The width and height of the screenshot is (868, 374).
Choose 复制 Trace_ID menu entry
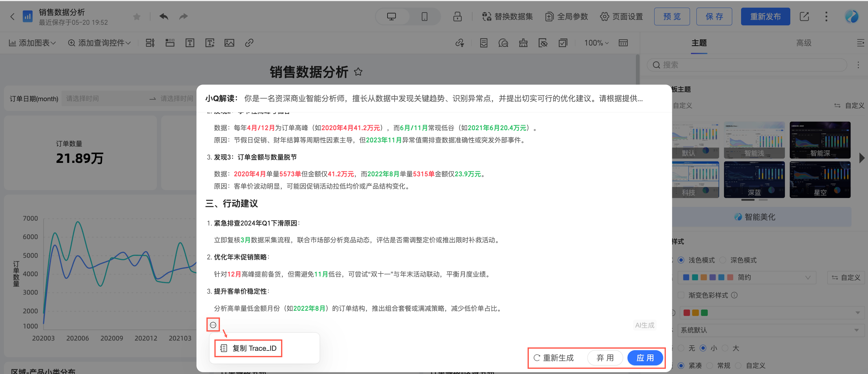pyautogui.click(x=248, y=348)
